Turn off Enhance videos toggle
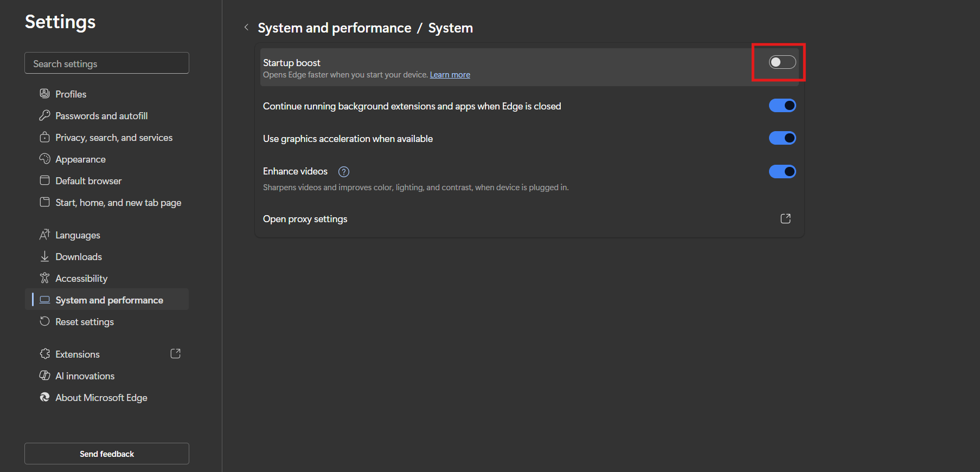 click(x=782, y=172)
